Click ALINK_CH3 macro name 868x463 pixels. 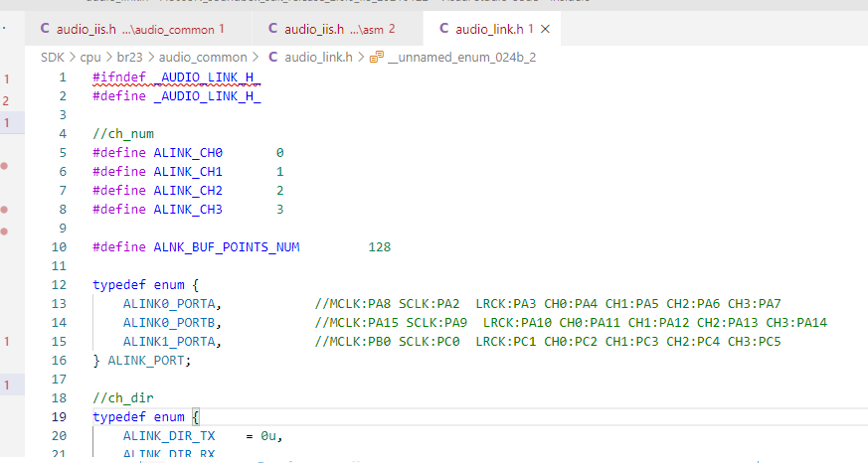(x=188, y=209)
